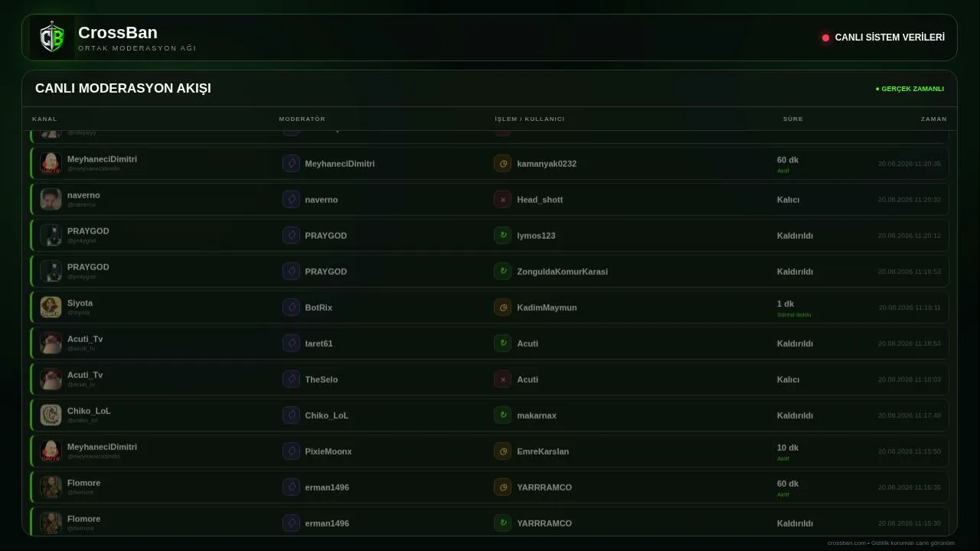980x551 pixels.
Task: Open naverno channel avatar
Action: point(51,199)
